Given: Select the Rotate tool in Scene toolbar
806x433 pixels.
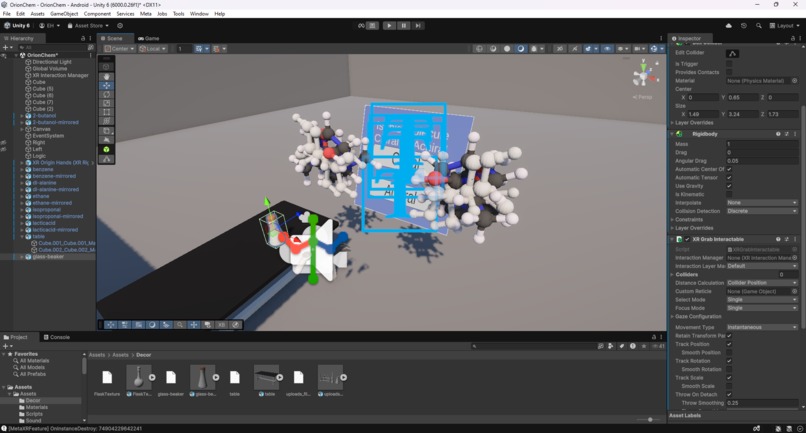Looking at the screenshot, I should [106, 94].
